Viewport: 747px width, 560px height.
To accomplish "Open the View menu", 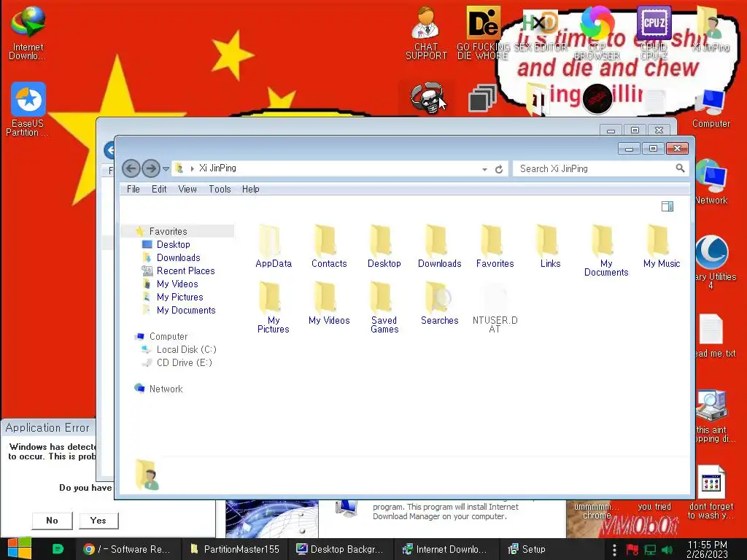I will click(x=187, y=189).
